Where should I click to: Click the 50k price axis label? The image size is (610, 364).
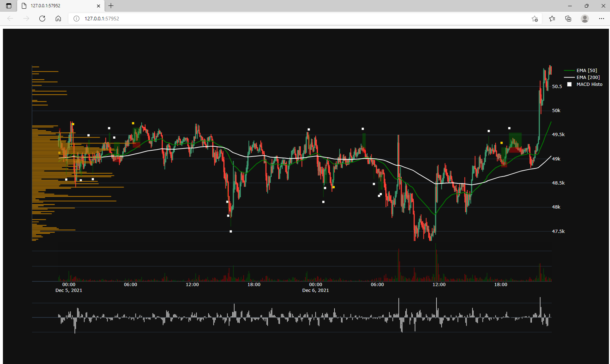pyautogui.click(x=556, y=111)
